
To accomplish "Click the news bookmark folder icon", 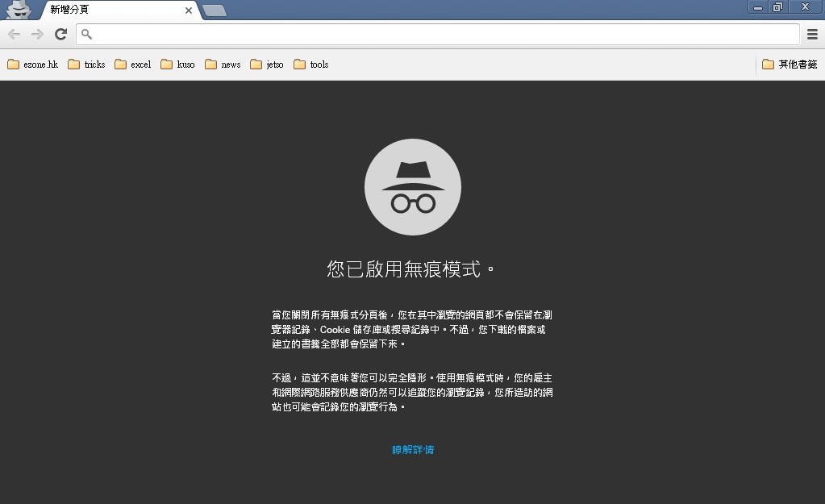I will [x=210, y=64].
